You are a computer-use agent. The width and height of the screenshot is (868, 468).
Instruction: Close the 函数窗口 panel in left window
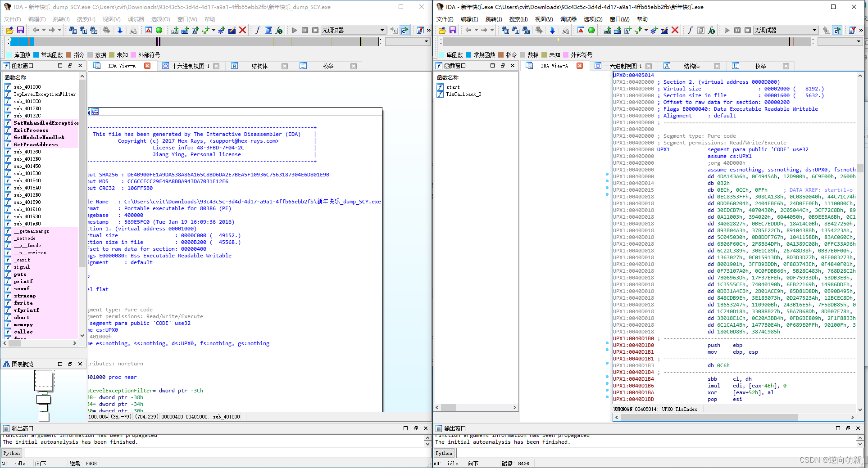point(80,65)
